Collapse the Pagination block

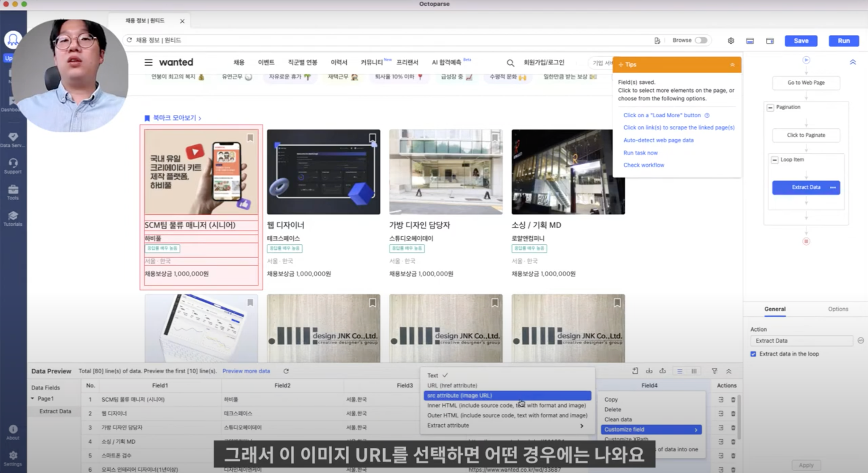click(x=770, y=108)
